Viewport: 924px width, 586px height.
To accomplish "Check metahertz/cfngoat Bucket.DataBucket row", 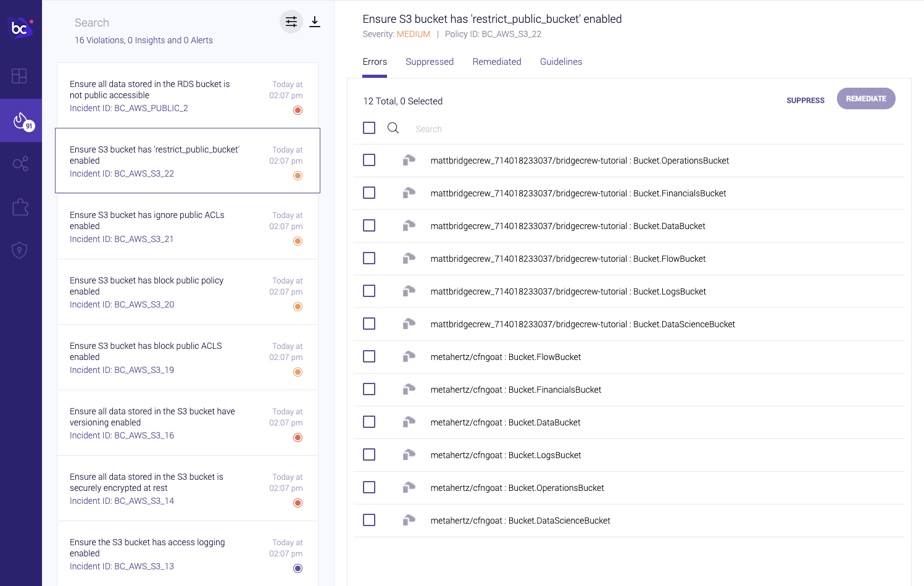I will pyautogui.click(x=369, y=422).
